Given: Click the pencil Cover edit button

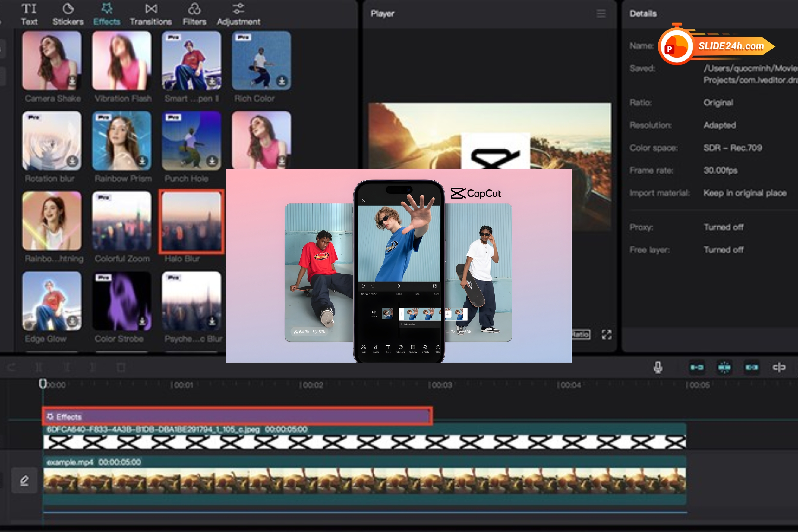Looking at the screenshot, I should click(x=24, y=480).
